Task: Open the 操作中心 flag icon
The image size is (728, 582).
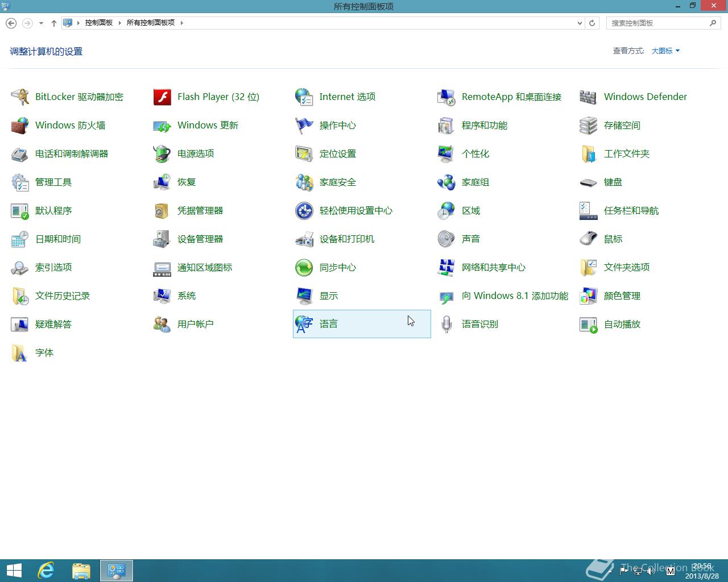Action: click(x=304, y=125)
